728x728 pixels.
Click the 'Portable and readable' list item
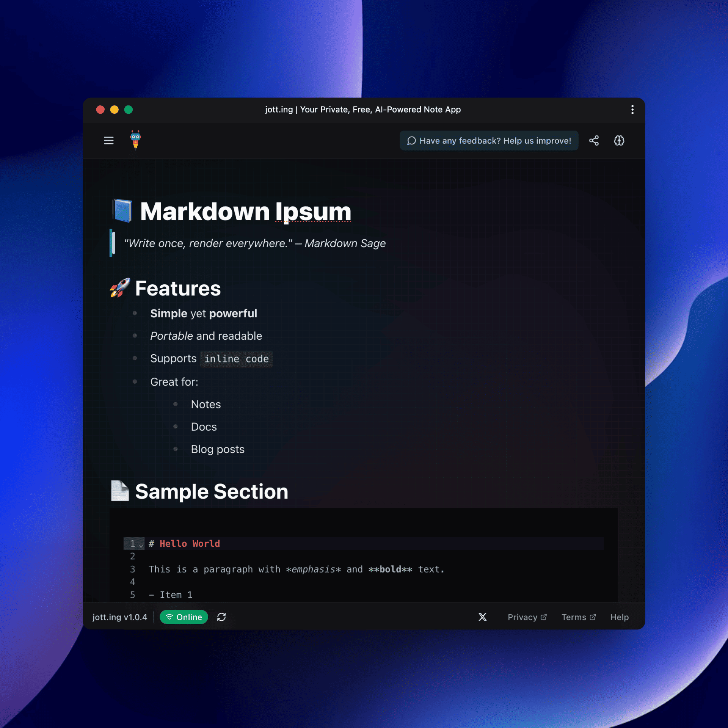pyautogui.click(x=206, y=336)
